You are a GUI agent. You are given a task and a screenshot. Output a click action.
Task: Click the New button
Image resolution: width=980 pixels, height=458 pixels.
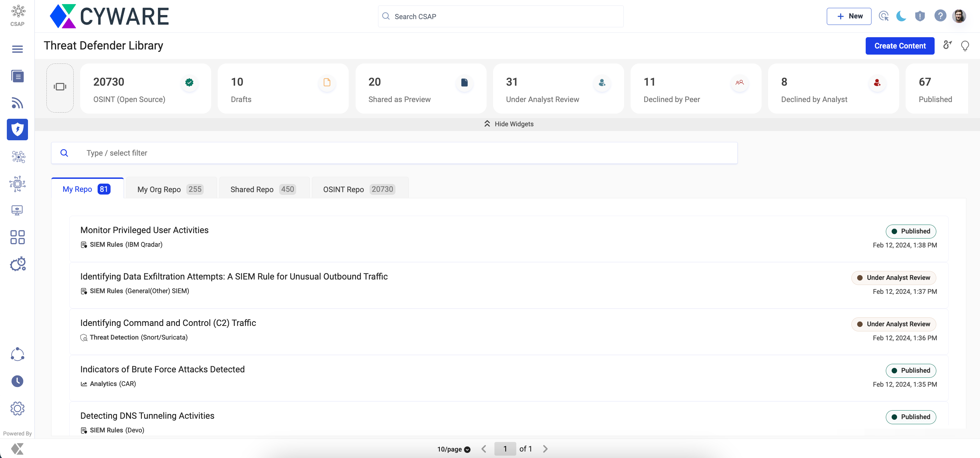[849, 16]
